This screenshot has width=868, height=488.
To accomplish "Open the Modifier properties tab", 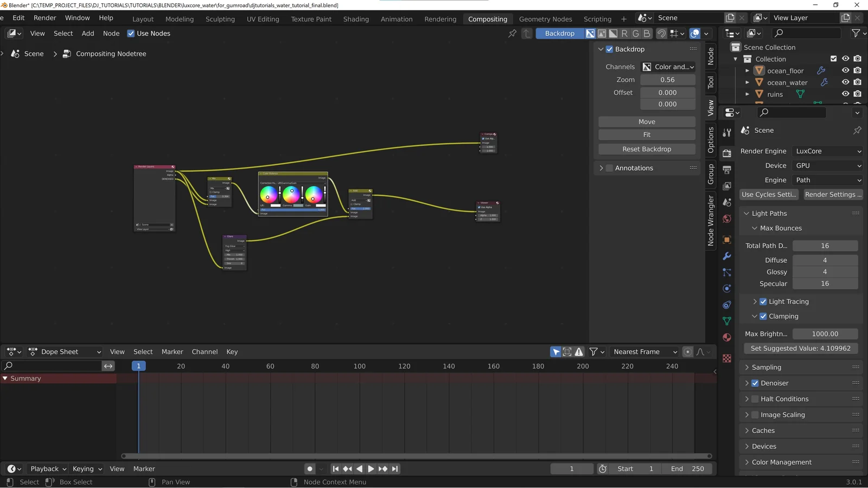I will click(x=726, y=255).
